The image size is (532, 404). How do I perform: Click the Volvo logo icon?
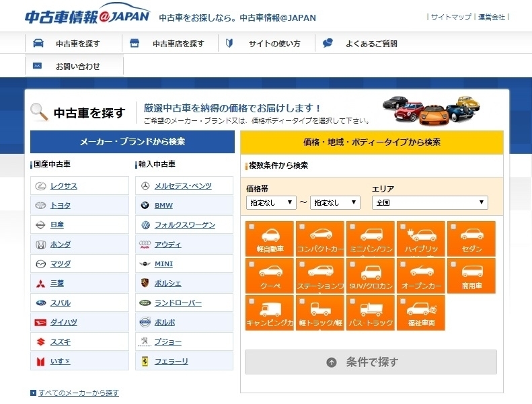(145, 322)
